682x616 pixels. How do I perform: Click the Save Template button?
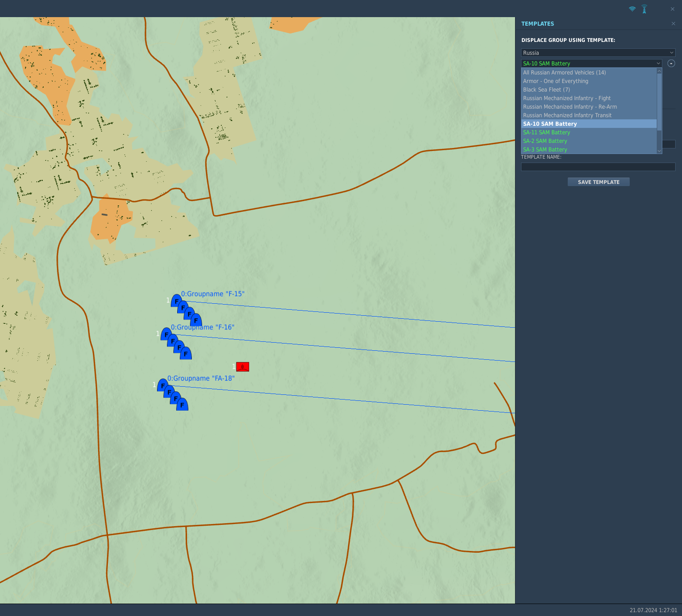coord(599,182)
